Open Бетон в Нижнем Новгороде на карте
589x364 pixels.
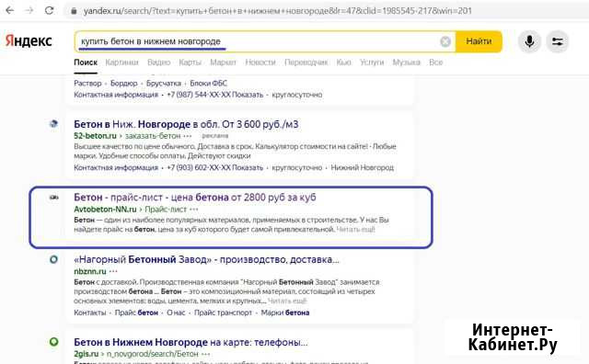pyautogui.click(x=191, y=342)
